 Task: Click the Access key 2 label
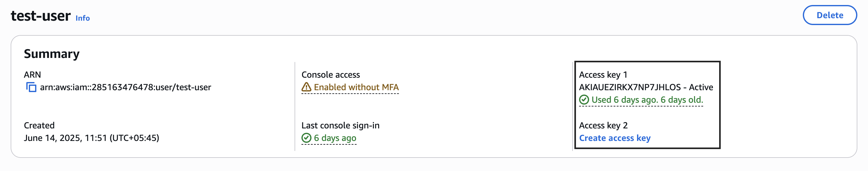(603, 126)
